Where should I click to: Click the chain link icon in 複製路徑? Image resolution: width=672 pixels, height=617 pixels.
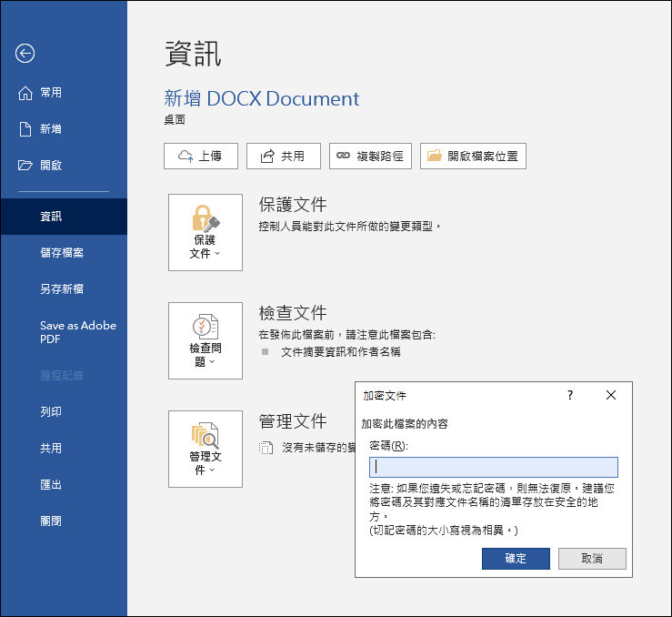(343, 156)
